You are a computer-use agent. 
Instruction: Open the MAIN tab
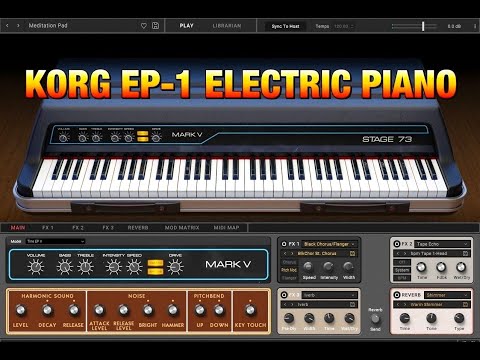(18, 228)
